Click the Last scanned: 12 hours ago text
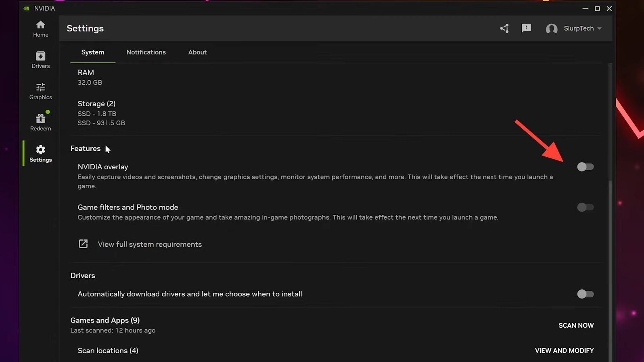The image size is (644, 362). point(113,331)
